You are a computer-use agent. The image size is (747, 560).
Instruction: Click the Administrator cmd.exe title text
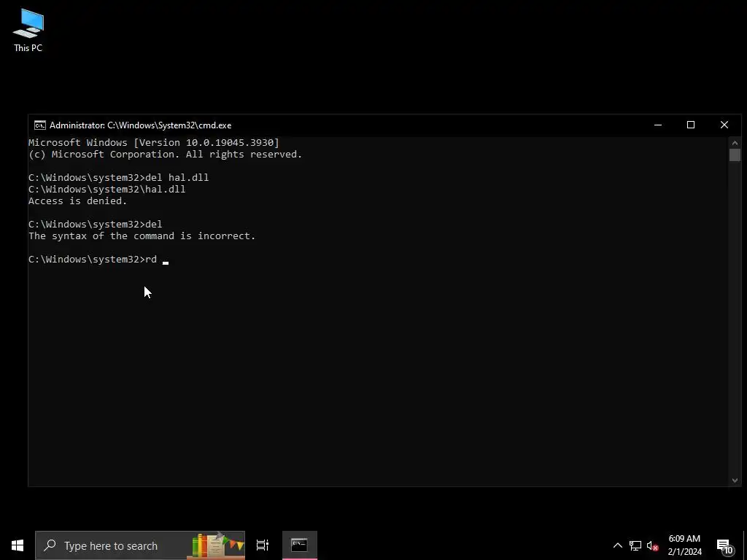[x=141, y=125]
